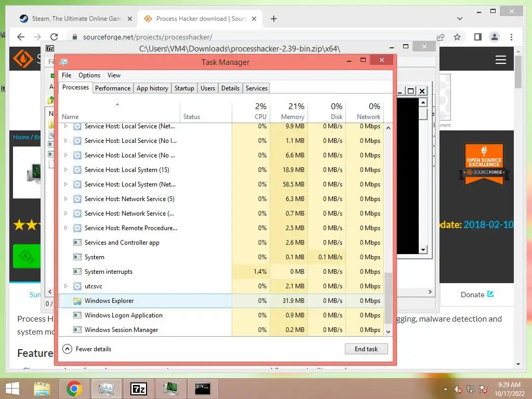Image resolution: width=532 pixels, height=399 pixels.
Task: Open File Explorer from the taskbar
Action: (x=42, y=389)
